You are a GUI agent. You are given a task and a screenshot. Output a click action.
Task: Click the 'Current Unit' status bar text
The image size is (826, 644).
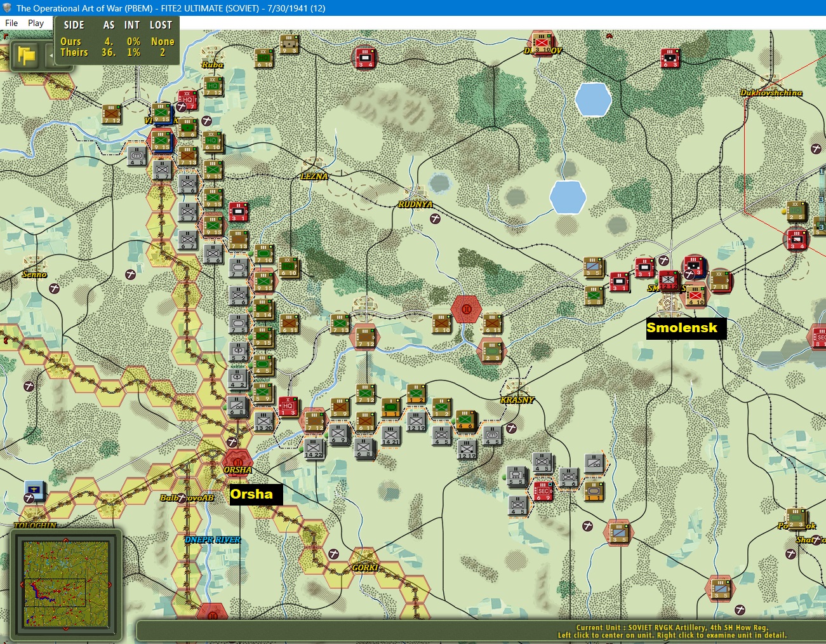[672, 627]
